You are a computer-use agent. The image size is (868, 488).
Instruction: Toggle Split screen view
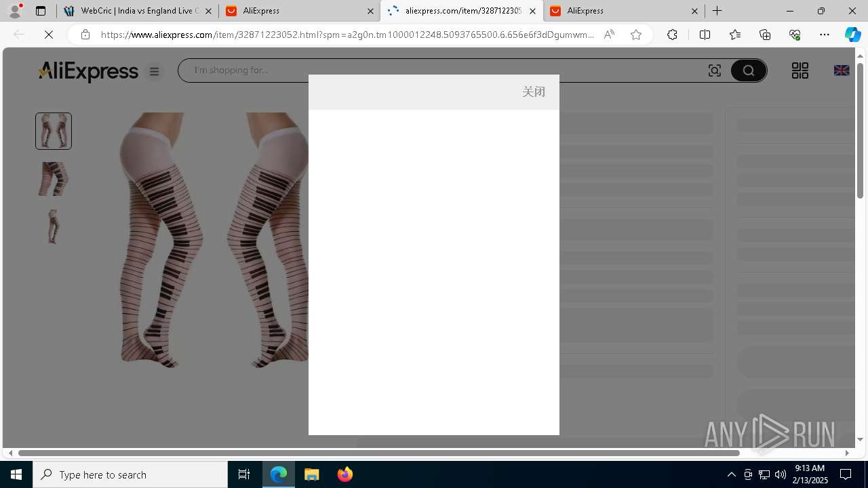click(x=705, y=35)
